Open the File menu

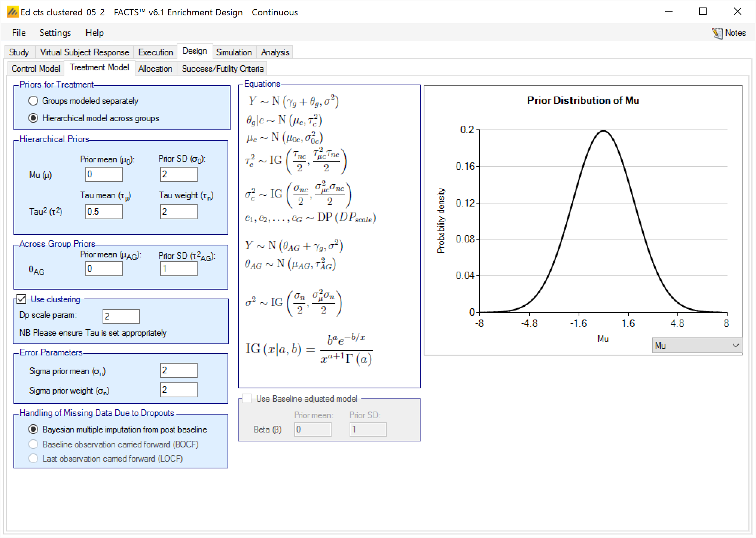[19, 33]
